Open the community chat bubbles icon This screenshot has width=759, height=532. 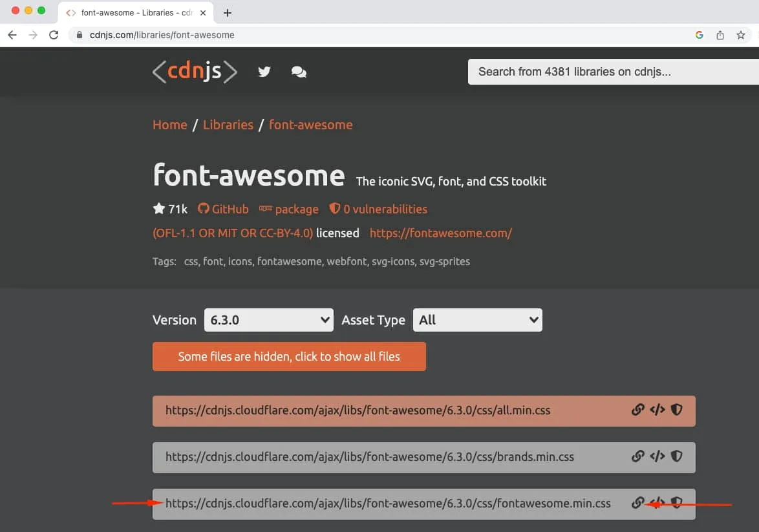tap(299, 72)
